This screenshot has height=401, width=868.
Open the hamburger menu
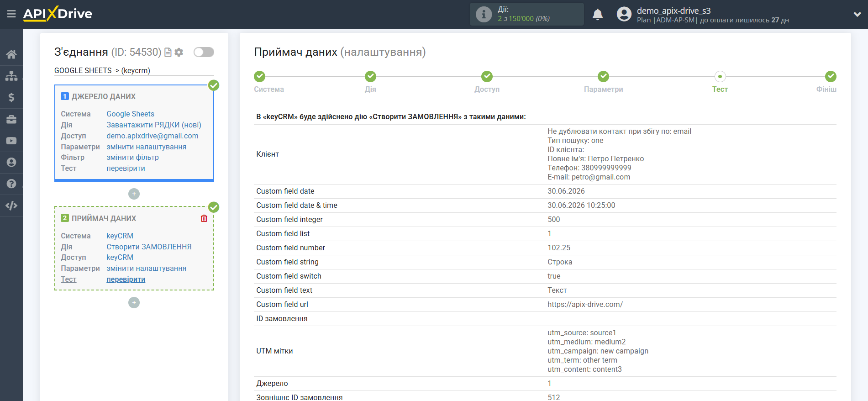point(11,14)
